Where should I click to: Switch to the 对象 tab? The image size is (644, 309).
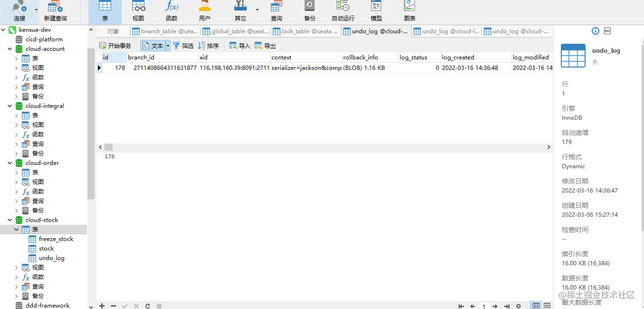click(113, 31)
